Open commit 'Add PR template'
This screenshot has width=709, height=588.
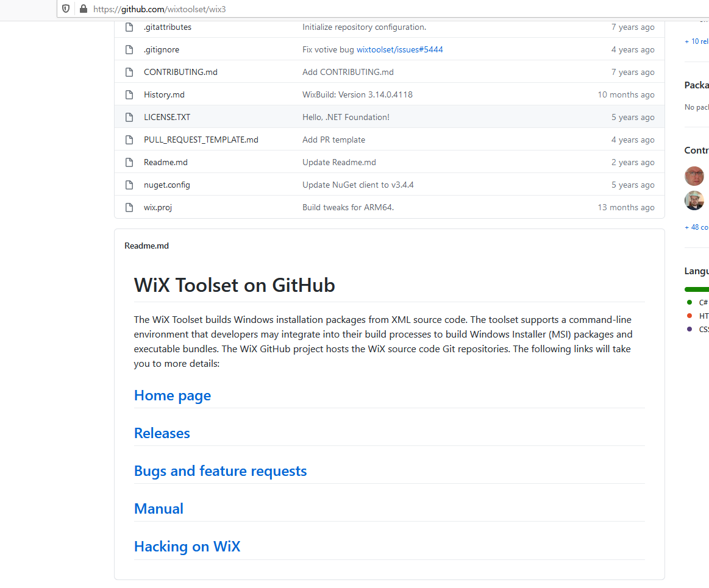point(333,140)
